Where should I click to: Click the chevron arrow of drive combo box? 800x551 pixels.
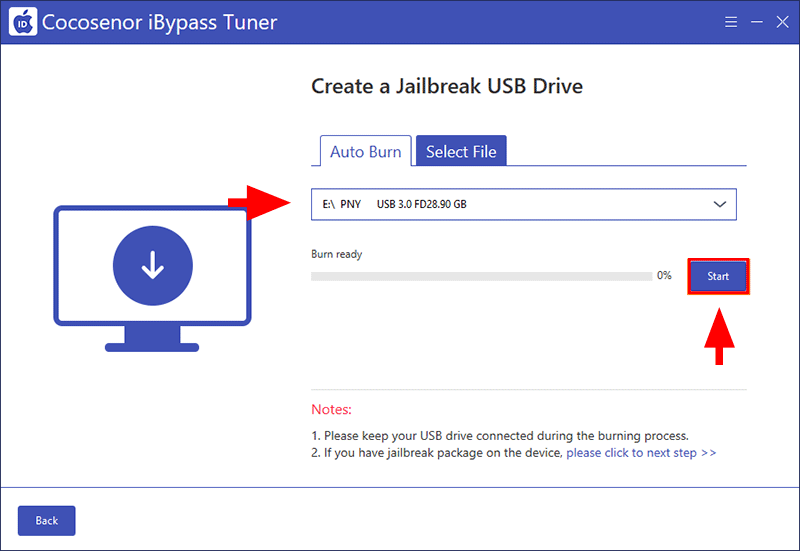click(720, 205)
